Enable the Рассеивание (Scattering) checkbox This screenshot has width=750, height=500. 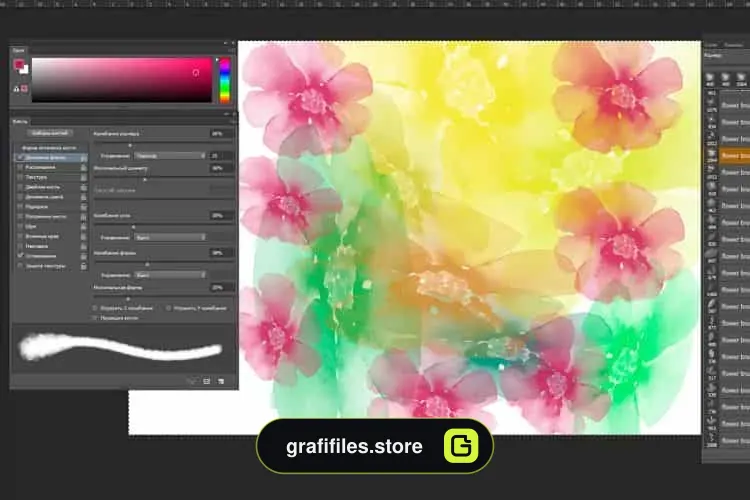pos(20,167)
